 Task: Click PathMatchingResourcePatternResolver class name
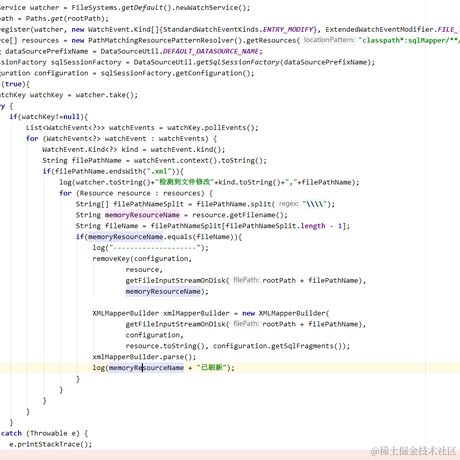(x=161, y=40)
